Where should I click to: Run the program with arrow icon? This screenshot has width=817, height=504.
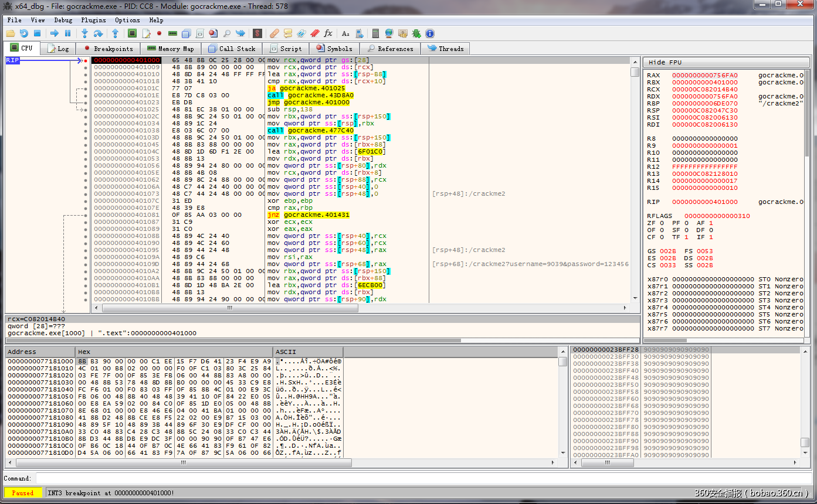pyautogui.click(x=55, y=33)
